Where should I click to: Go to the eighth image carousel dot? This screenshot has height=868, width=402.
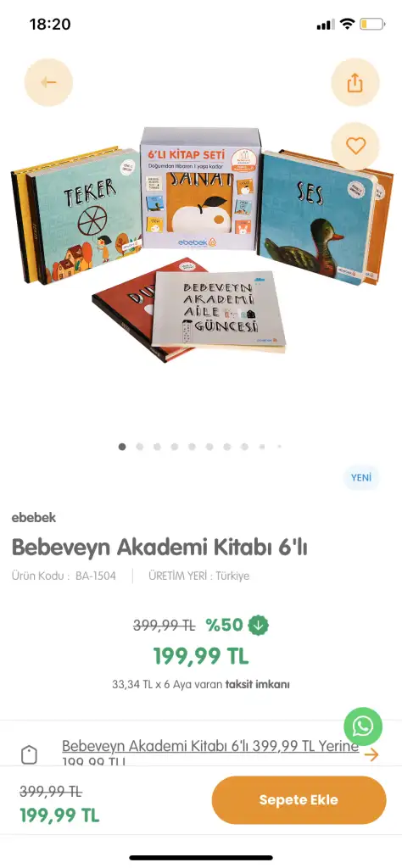click(x=244, y=446)
